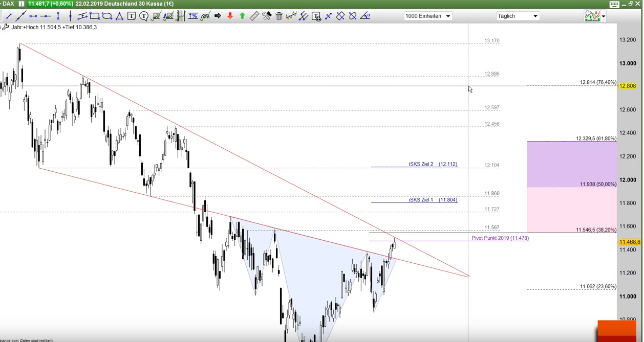644x342 pixels.
Task: Activate the vertical line tool
Action: 71,16
